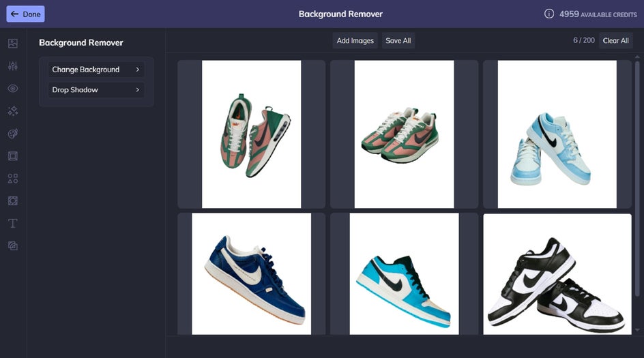Select the navy blue sneaker thumbnail
Image resolution: width=644 pixels, height=358 pixels.
pos(251,274)
